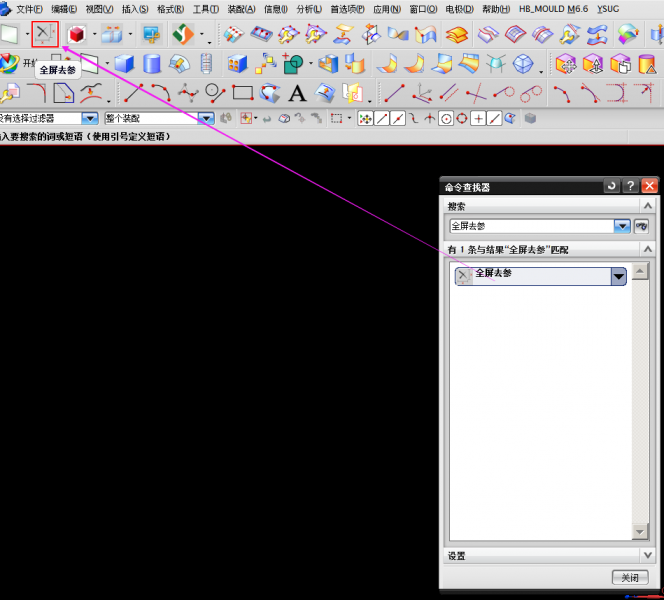Click the binoculars search button
The width and height of the screenshot is (664, 600).
coord(641,226)
